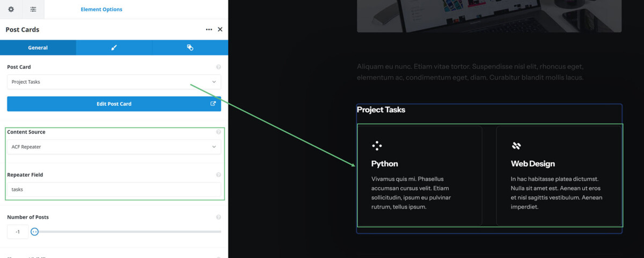
Task: Select the General tab
Action: tap(38, 47)
